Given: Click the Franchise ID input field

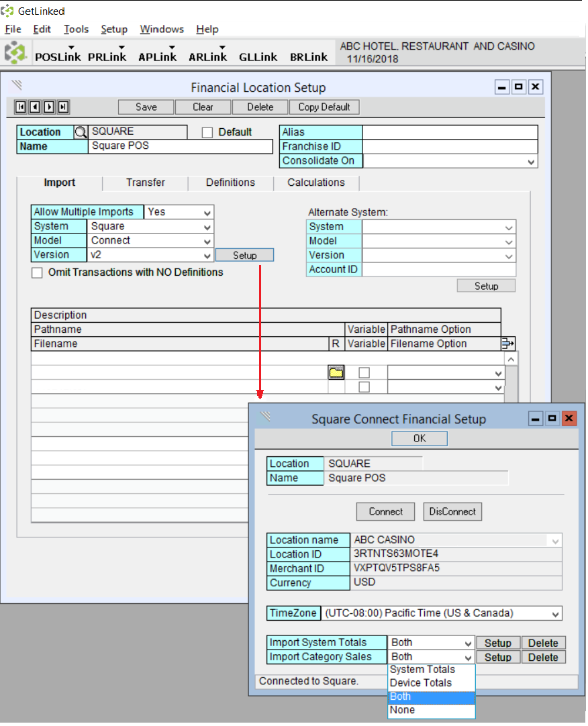Looking at the screenshot, I should pyautogui.click(x=450, y=147).
